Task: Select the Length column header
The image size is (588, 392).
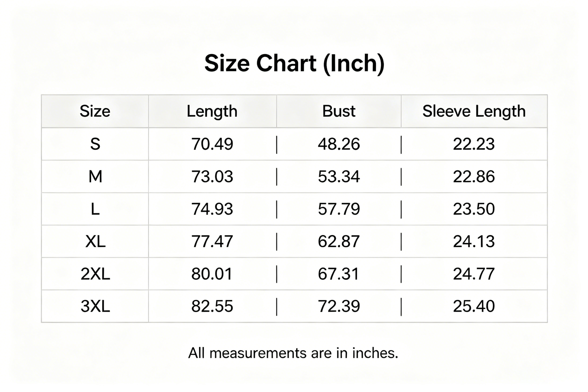Action: click(212, 112)
